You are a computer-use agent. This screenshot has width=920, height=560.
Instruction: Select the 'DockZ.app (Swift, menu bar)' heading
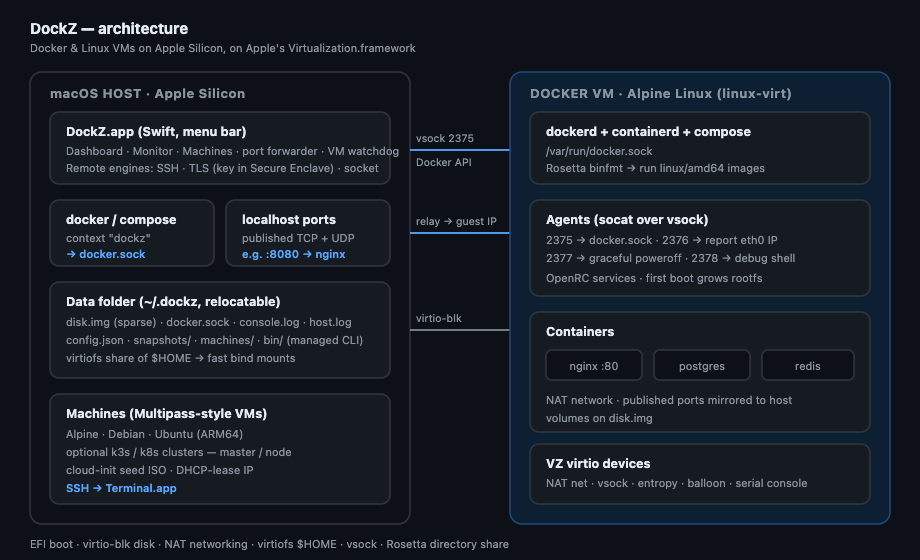(x=156, y=131)
